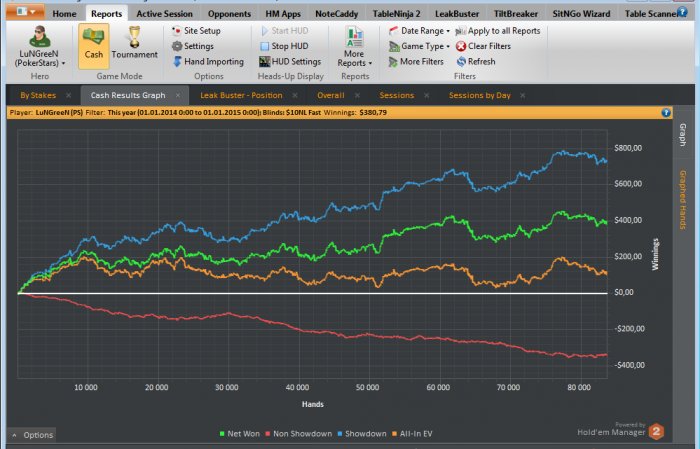Expand the More Reports dropdown arrow

click(x=370, y=63)
